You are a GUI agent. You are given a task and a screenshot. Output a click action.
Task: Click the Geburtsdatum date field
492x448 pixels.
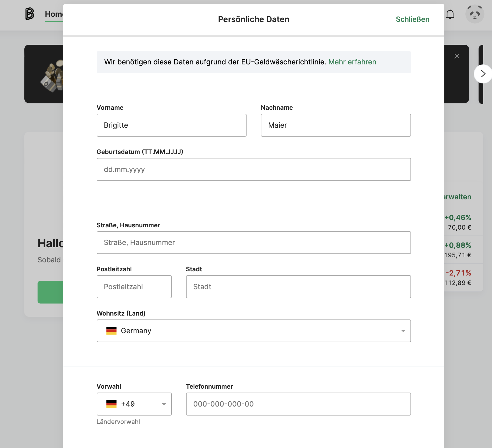point(254,169)
